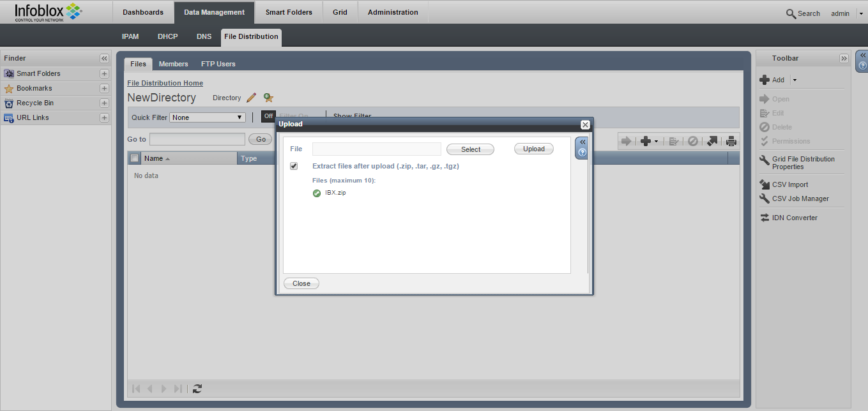Open CSV Import from the Toolbar panel
Screen dimensions: 868x411
click(x=789, y=184)
